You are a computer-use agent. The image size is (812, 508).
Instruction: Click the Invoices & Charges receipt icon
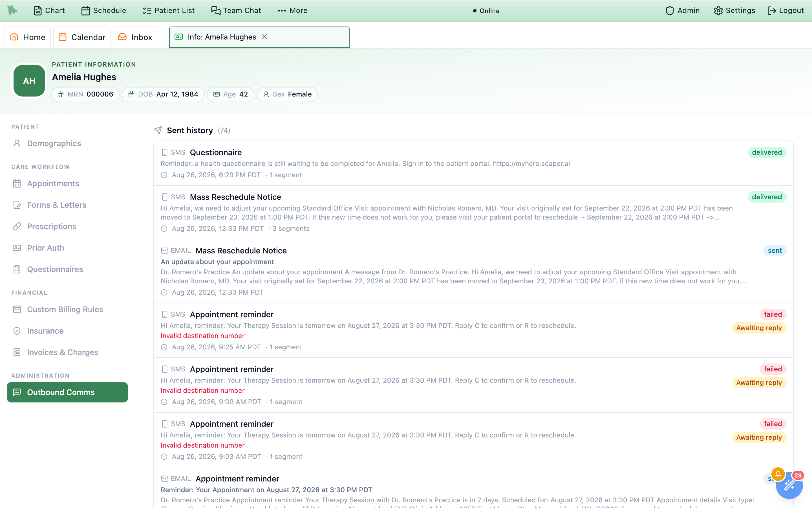[17, 352]
